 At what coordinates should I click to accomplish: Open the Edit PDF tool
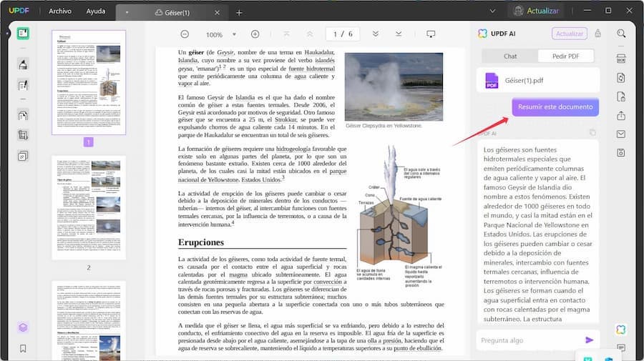click(x=23, y=85)
